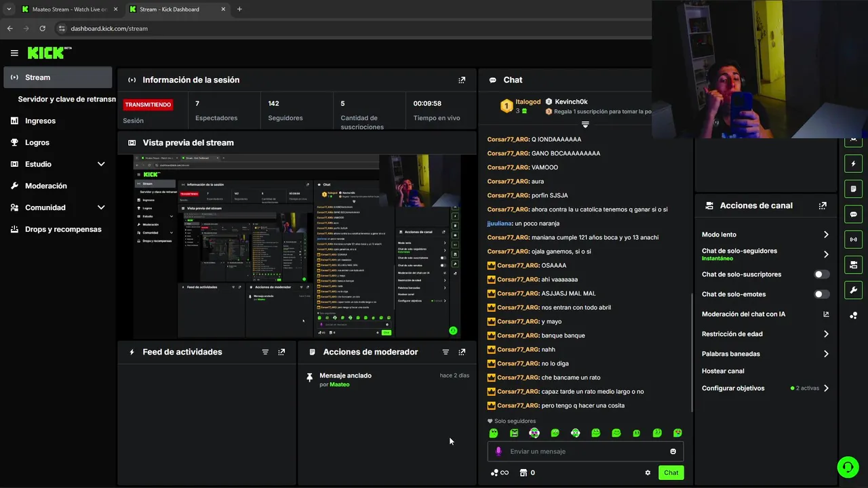This screenshot has width=868, height=488.
Task: Click the broadcast signal sidebar shortcut
Action: [x=853, y=239]
